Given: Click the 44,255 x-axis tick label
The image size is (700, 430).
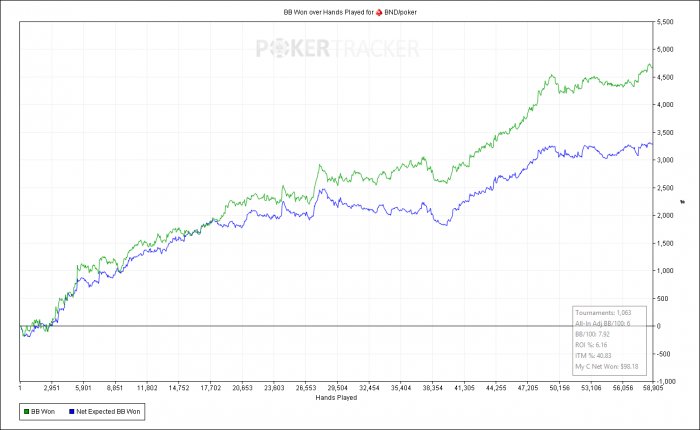Looking at the screenshot, I should [496, 388].
